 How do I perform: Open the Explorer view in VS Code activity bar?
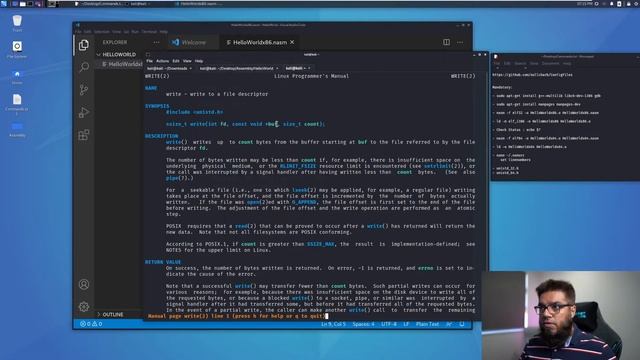pyautogui.click(x=84, y=45)
